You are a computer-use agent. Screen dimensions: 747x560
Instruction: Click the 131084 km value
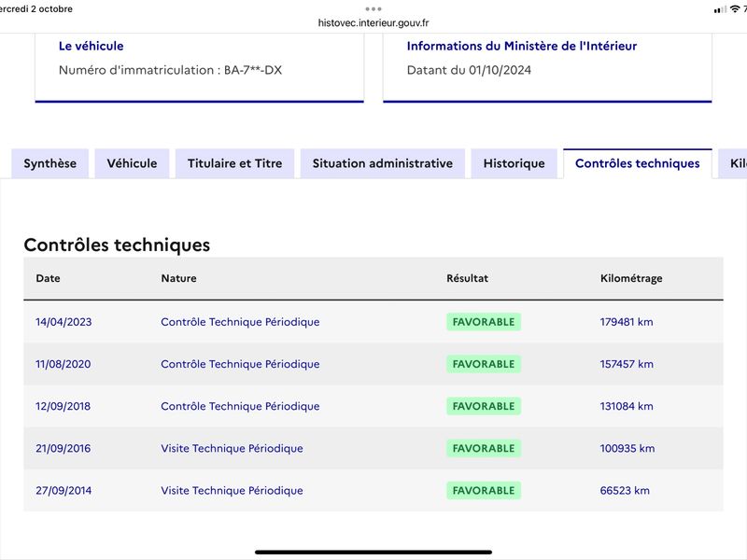627,406
